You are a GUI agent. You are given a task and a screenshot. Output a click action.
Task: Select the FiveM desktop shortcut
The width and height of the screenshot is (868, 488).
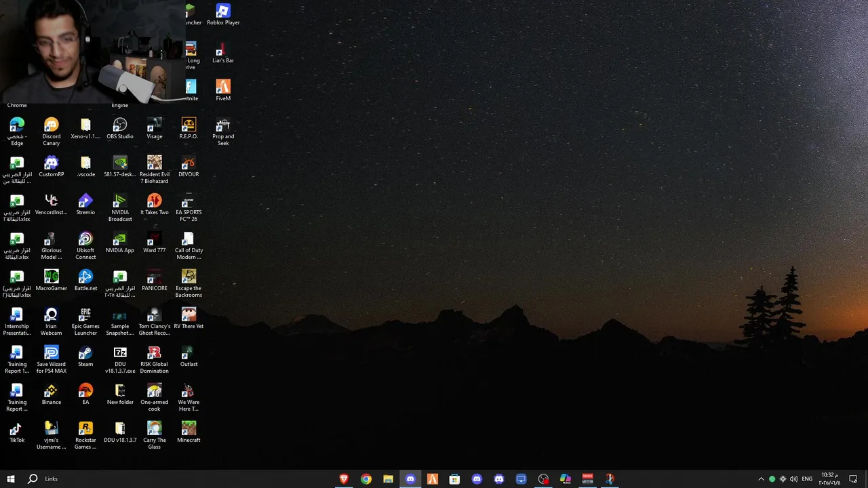pyautogui.click(x=223, y=90)
